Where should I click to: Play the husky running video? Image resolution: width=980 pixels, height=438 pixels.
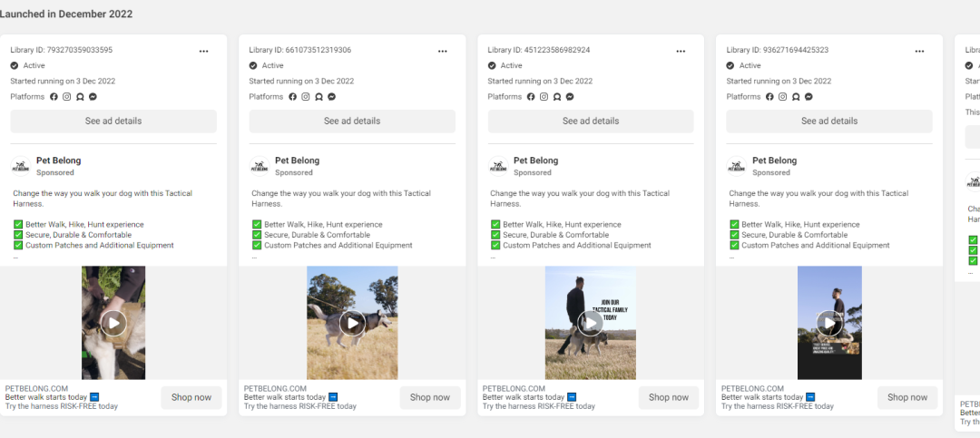352,323
